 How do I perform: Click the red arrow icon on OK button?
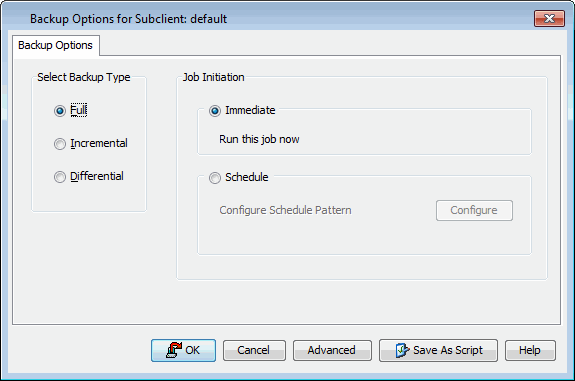pos(174,350)
